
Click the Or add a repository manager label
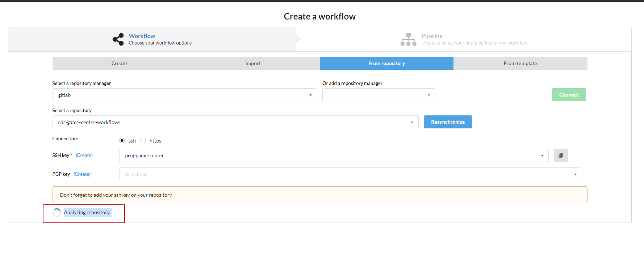tap(352, 83)
